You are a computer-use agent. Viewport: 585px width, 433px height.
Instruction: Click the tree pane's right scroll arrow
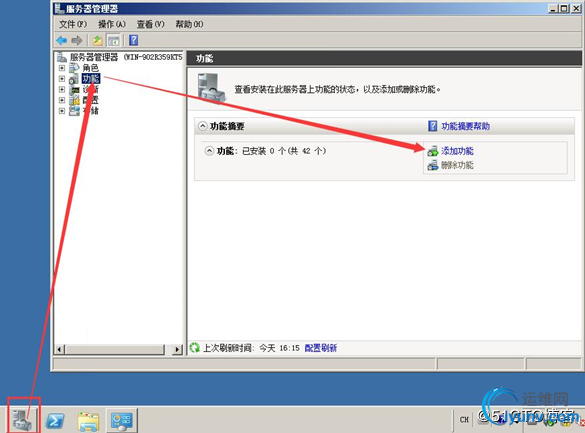pyautogui.click(x=177, y=349)
